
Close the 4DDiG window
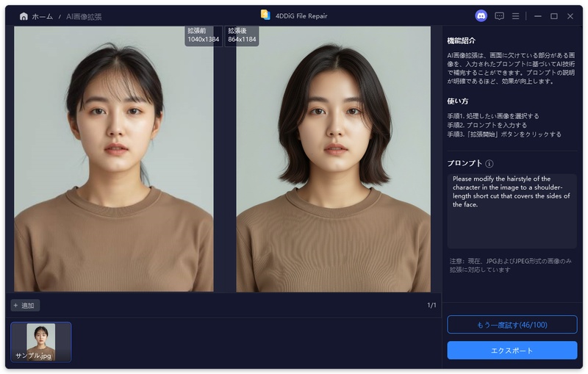(570, 16)
